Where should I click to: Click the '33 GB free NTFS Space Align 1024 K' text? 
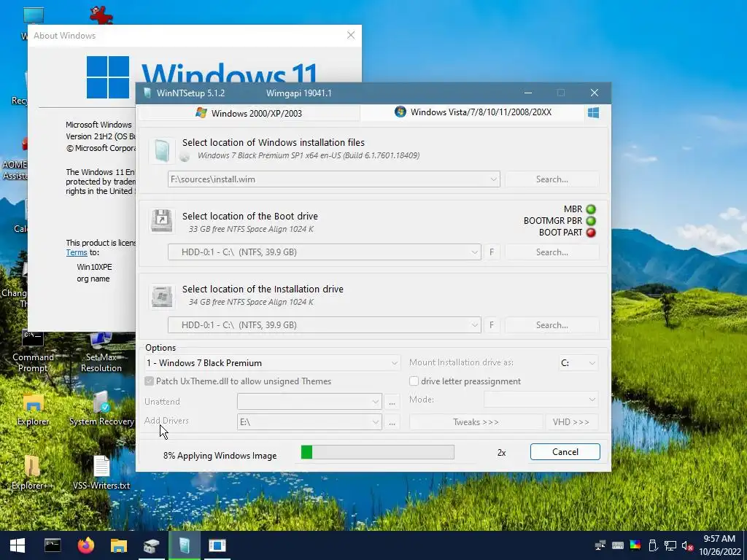click(251, 229)
